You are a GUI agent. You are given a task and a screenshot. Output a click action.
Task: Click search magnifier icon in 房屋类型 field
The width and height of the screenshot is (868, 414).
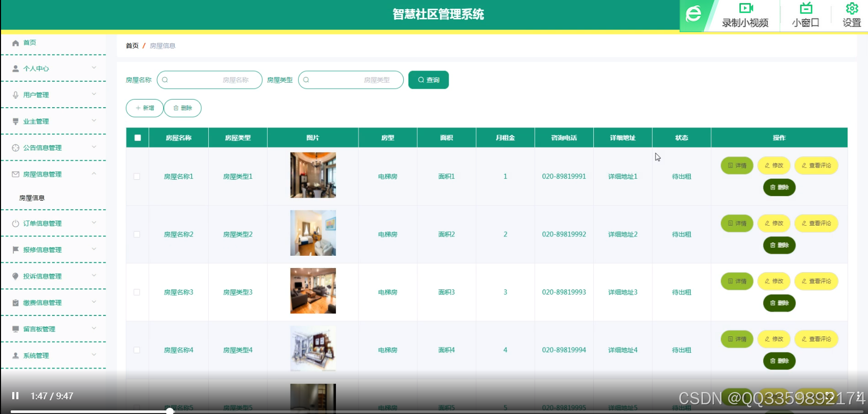tap(306, 80)
